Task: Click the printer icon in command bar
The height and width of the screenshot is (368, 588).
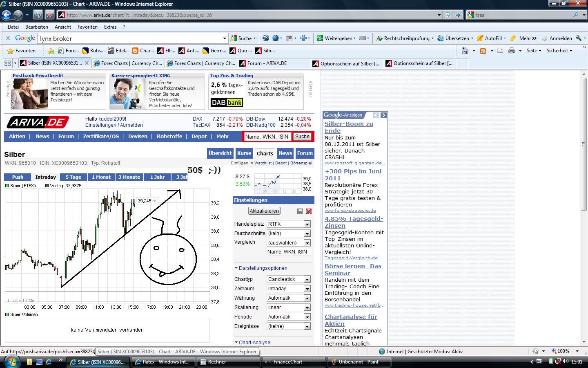Action: click(511, 51)
